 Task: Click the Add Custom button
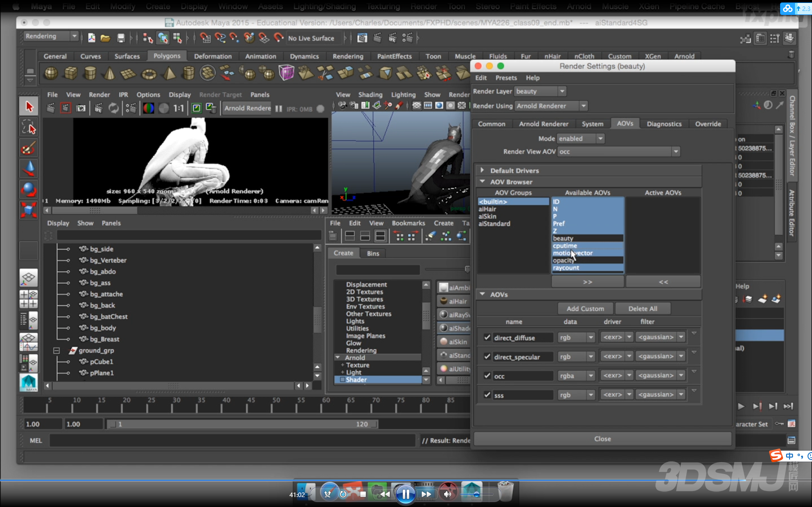(x=585, y=309)
